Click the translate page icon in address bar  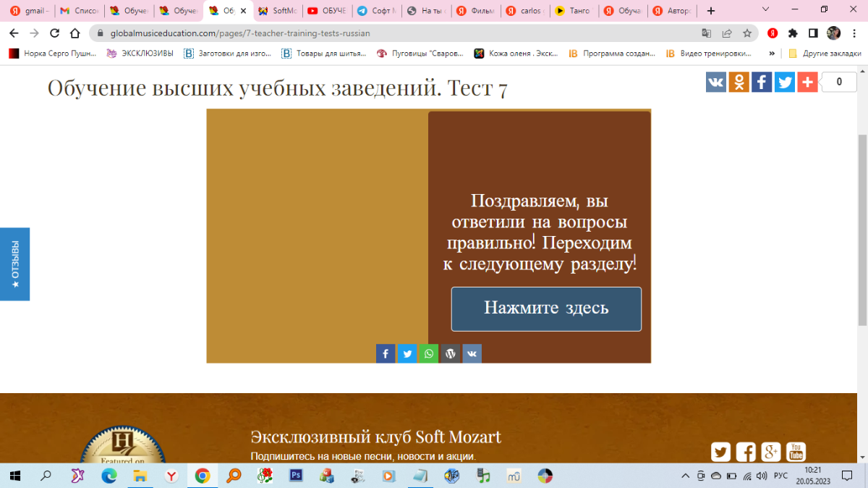coord(707,33)
